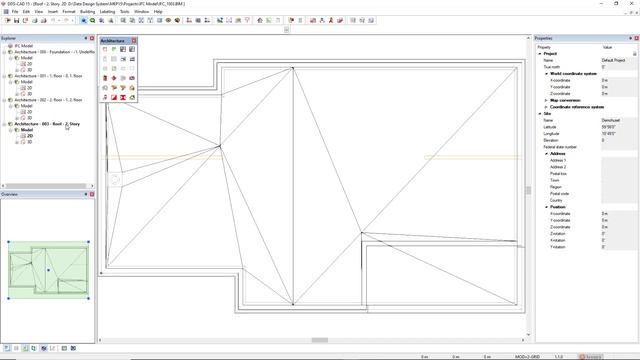The height and width of the screenshot is (360, 640).
Task: Click the Address 1 value field
Action: [x=618, y=160]
